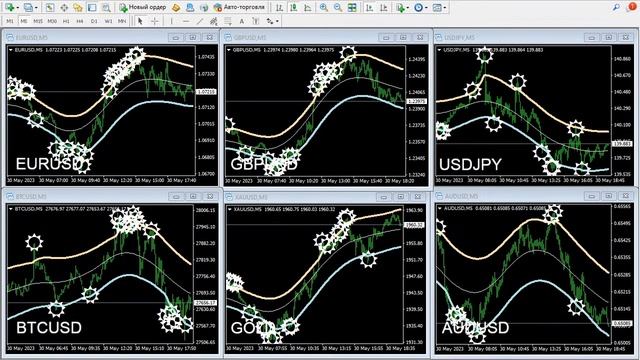Click the EURUSD current price label 1.07215

206,92
